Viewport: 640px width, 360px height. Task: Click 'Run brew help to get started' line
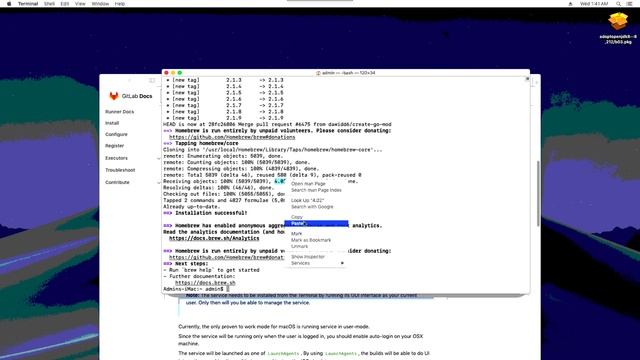pyautogui.click(x=211, y=270)
